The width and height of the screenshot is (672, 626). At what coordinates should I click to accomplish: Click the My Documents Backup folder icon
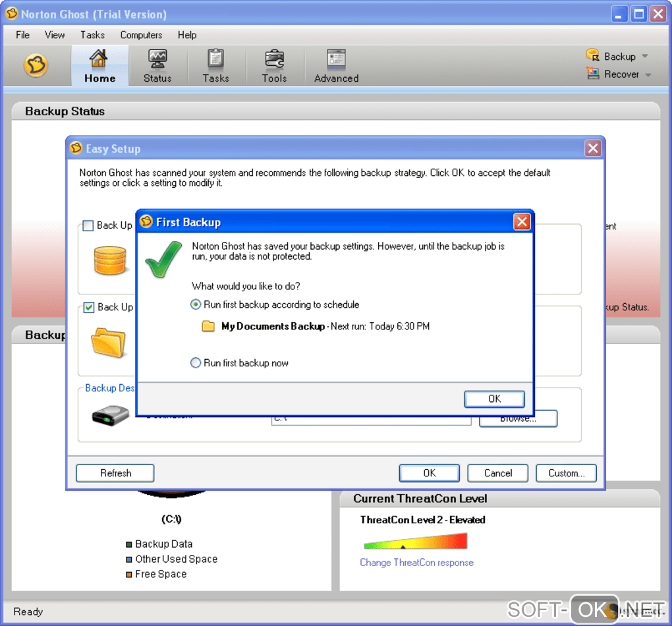[208, 326]
